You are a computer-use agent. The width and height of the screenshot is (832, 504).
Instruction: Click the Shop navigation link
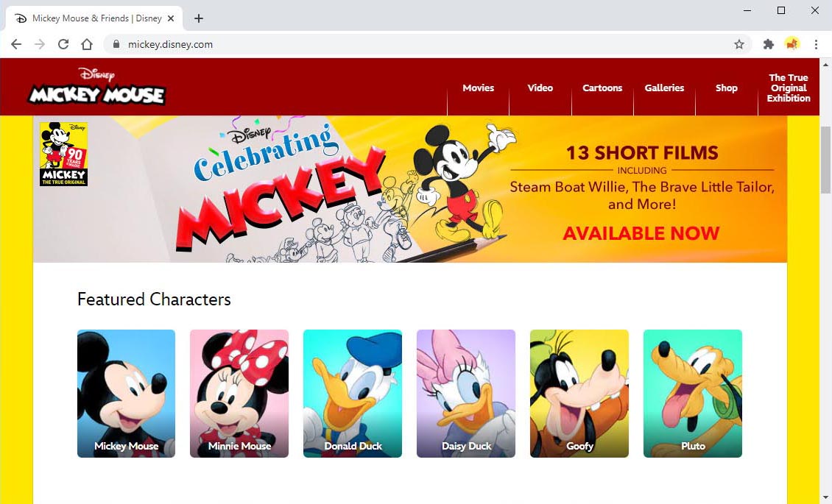tap(727, 88)
